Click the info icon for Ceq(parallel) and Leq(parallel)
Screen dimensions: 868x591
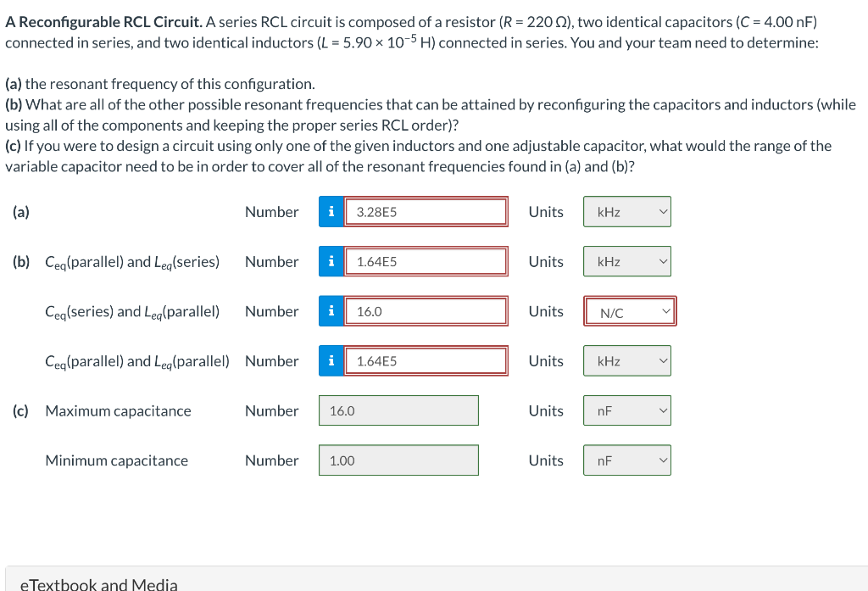(331, 360)
